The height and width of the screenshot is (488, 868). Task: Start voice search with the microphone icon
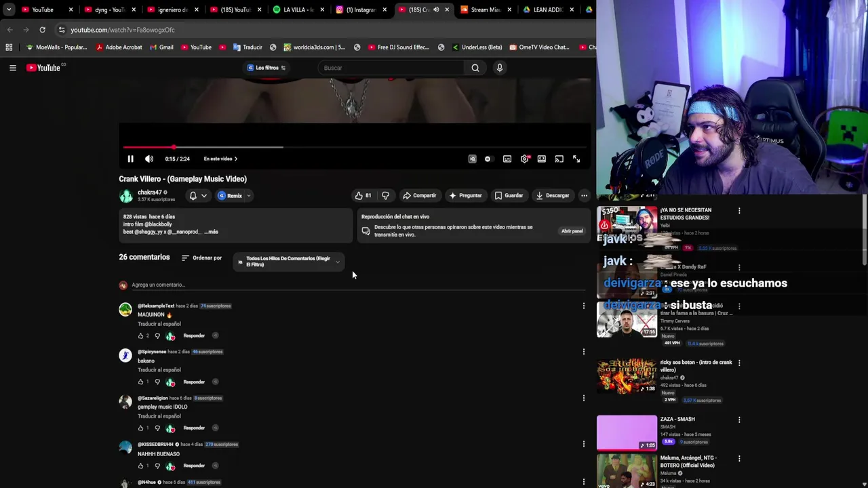tap(500, 68)
